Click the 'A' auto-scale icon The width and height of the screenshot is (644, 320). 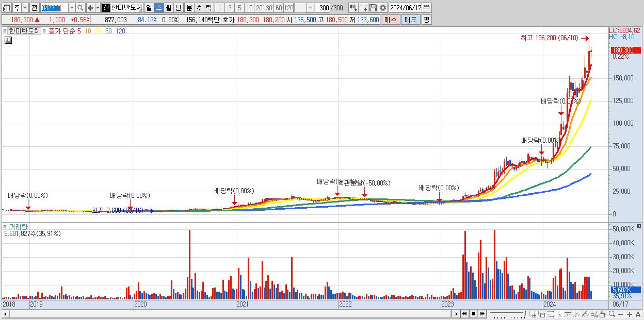[638, 314]
